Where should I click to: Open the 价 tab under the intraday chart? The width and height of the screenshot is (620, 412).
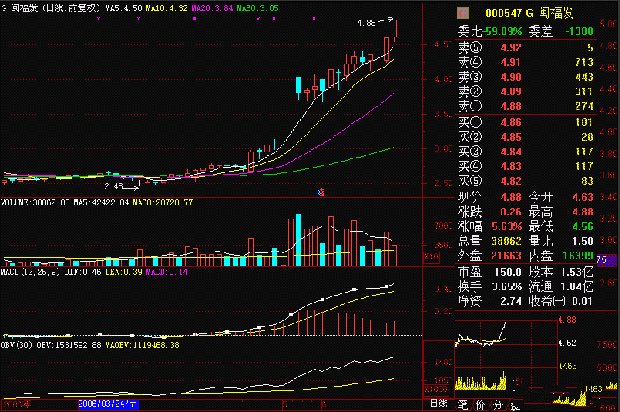pos(480,404)
